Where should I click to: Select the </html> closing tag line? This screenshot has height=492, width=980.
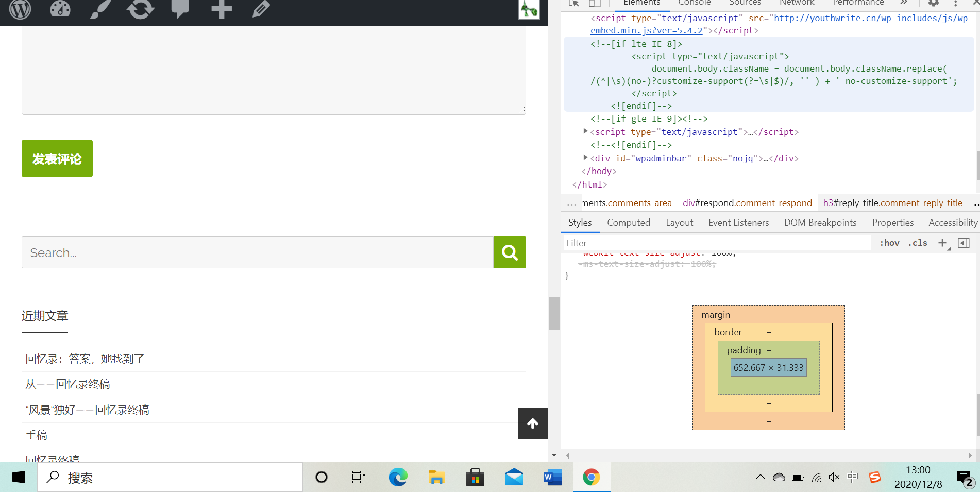589,184
